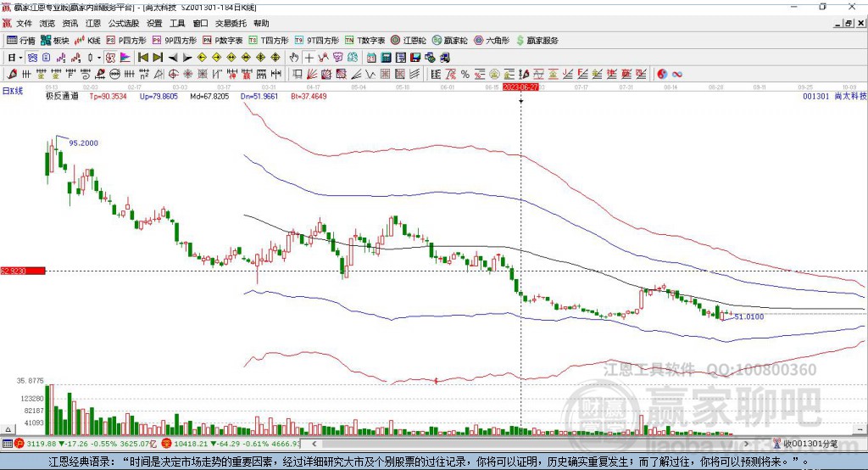Jump to last bar icon

[158, 58]
